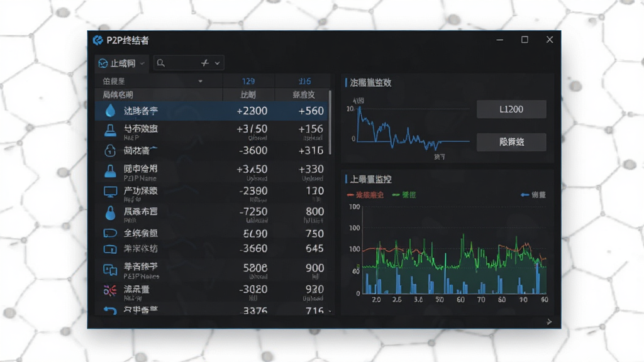Image resolution: width=644 pixels, height=362 pixels.
Task: Toggle the blue legend series at right
Action: coord(533,195)
